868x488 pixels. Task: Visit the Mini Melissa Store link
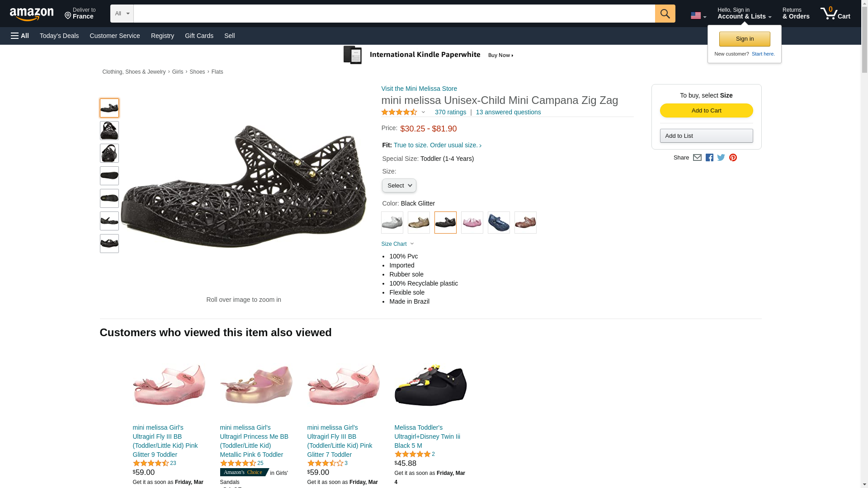419,89
